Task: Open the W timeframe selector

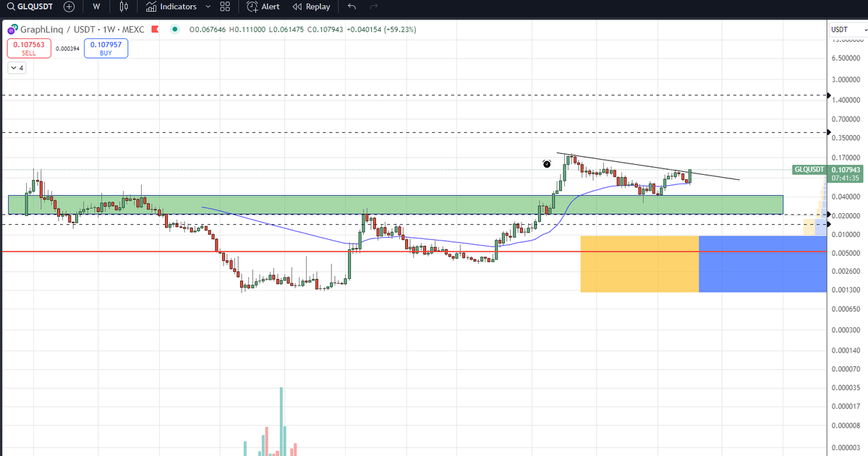Action: pos(96,7)
